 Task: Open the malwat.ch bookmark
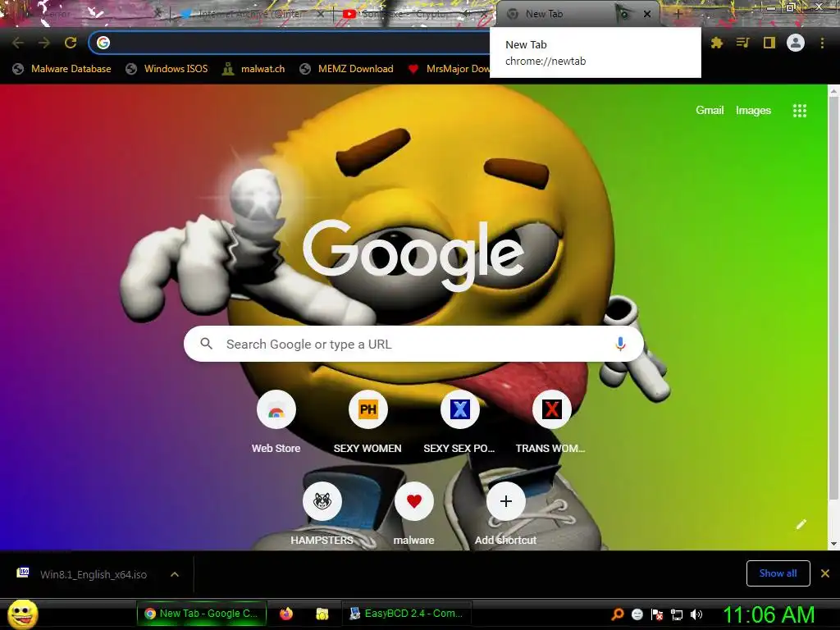pos(253,69)
